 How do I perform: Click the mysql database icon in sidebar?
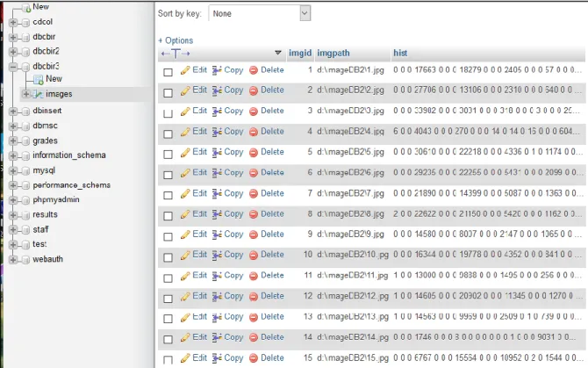(25, 171)
